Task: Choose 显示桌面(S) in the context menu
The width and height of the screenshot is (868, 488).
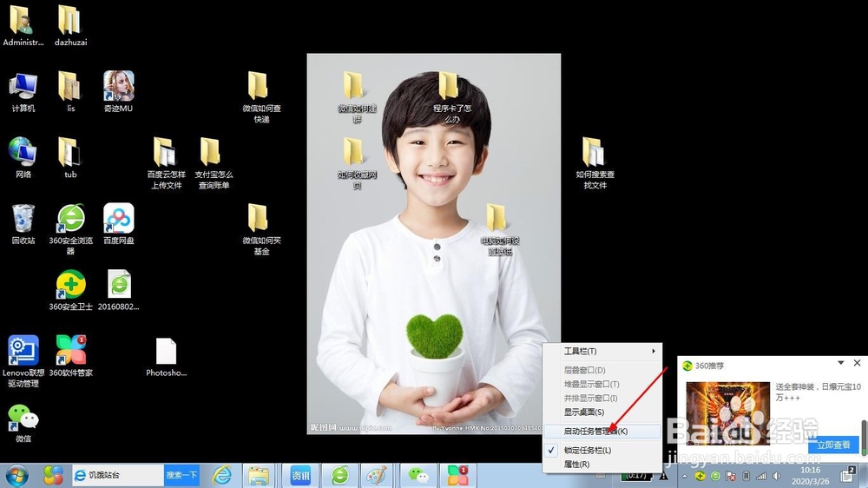Action: click(x=602, y=412)
